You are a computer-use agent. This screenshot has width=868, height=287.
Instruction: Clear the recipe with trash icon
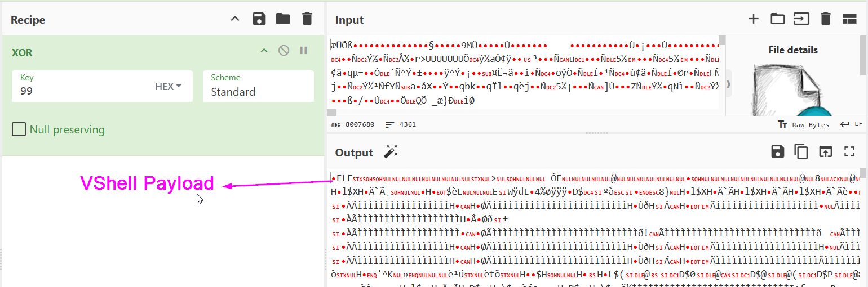307,19
